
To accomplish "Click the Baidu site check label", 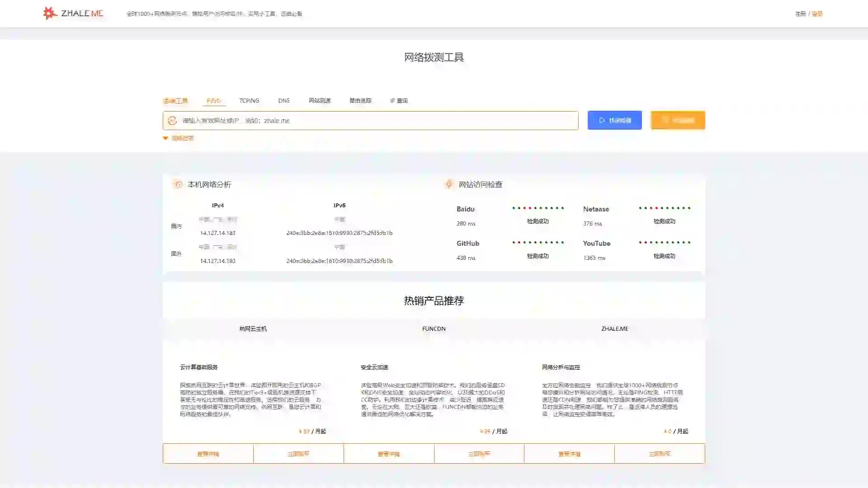I will tap(466, 209).
